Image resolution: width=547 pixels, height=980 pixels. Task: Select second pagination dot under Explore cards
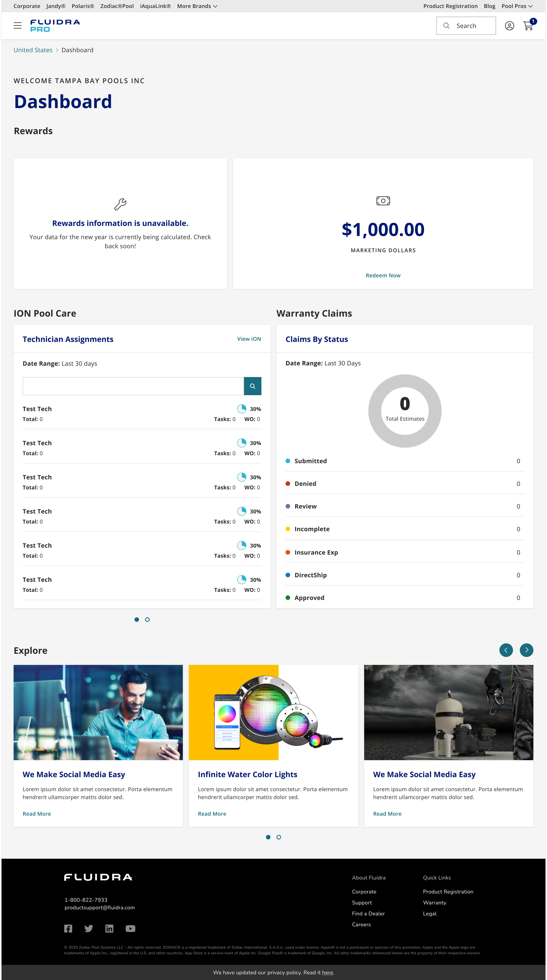tap(279, 837)
